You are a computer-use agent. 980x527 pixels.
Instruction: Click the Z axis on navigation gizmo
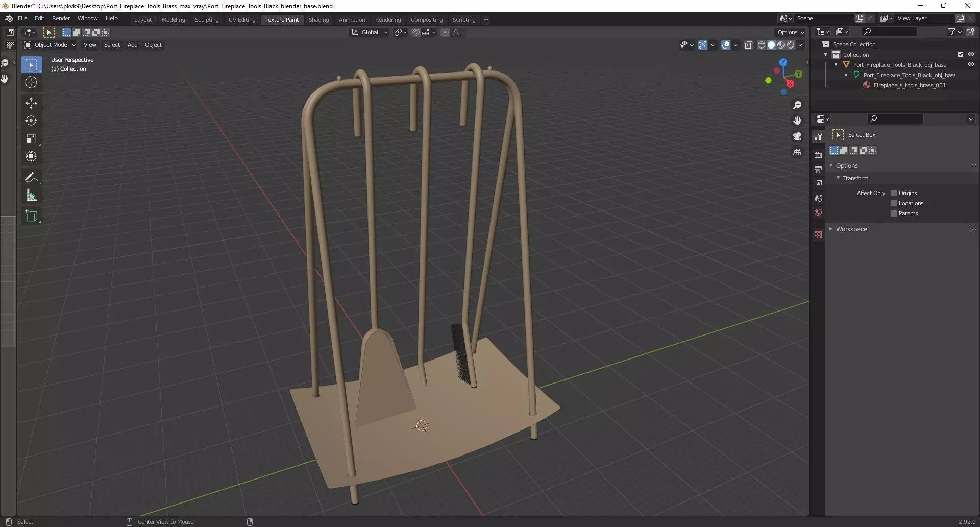[783, 62]
